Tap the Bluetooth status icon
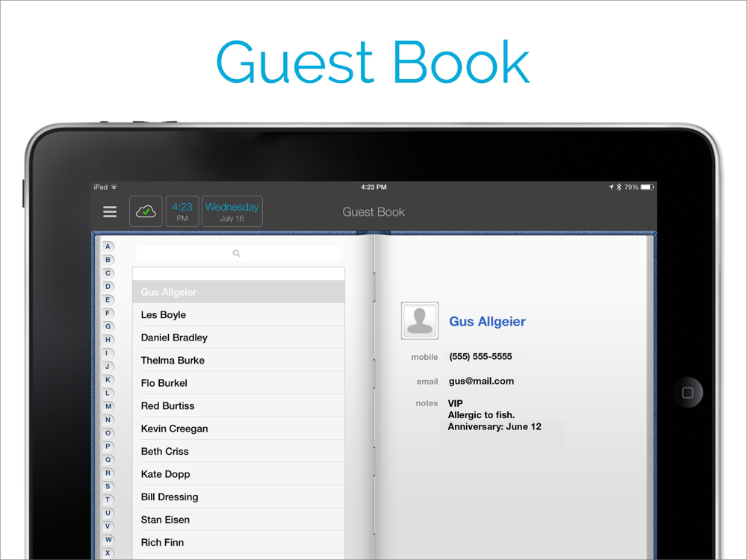 (x=619, y=187)
